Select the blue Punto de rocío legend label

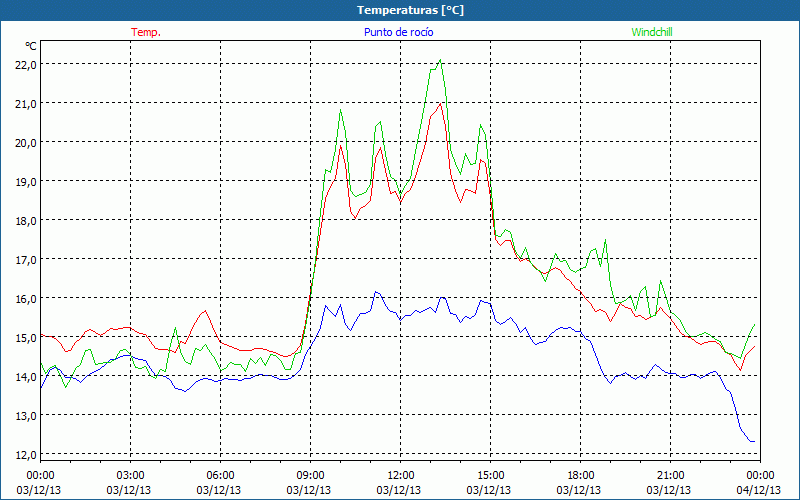point(398,32)
